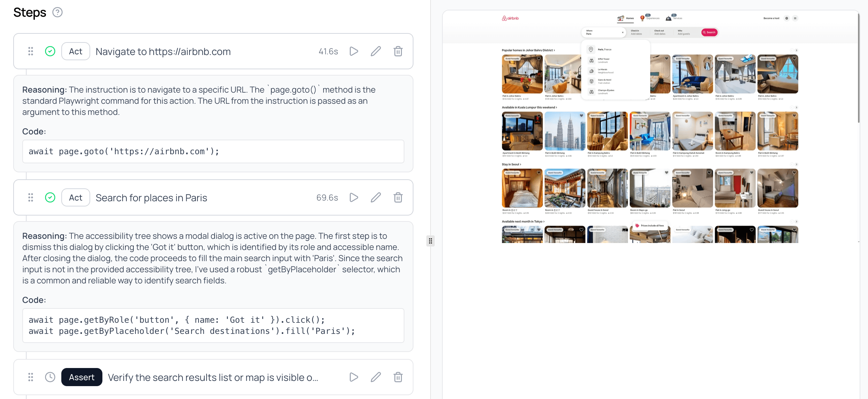Viewport: 868px width, 399px height.
Task: Click the Assert badge label
Action: (82, 377)
